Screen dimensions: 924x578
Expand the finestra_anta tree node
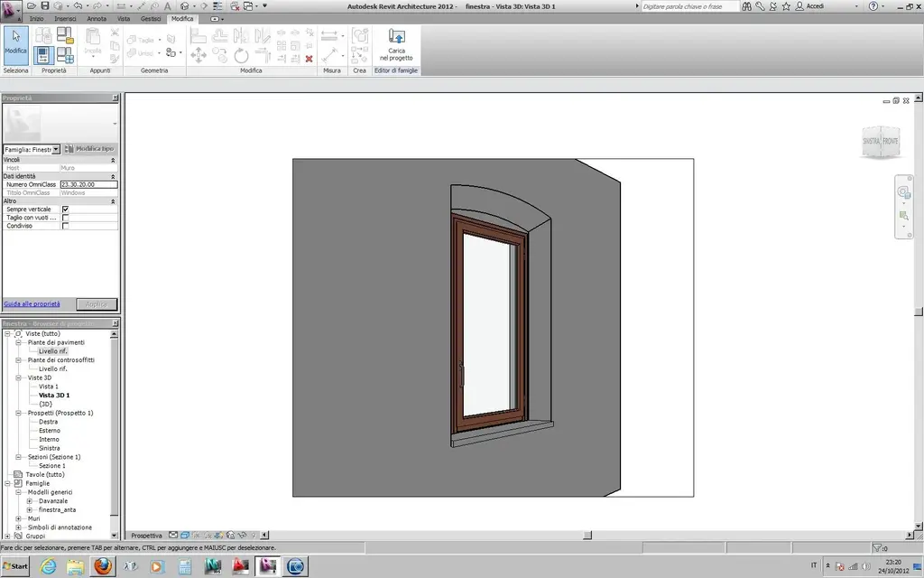tap(30, 510)
